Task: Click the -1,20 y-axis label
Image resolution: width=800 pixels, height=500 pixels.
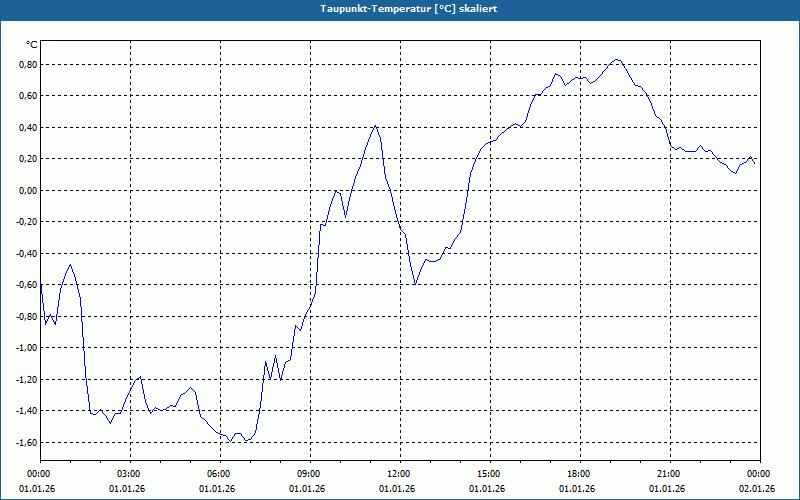Action: [x=26, y=380]
